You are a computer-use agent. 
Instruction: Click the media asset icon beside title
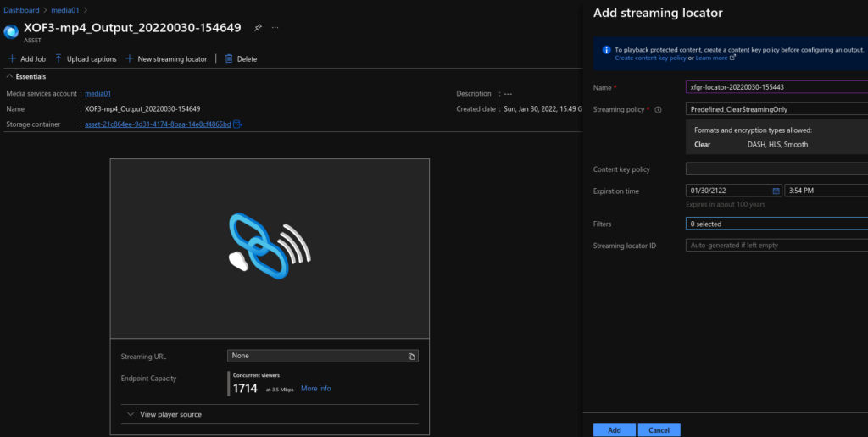coord(11,31)
